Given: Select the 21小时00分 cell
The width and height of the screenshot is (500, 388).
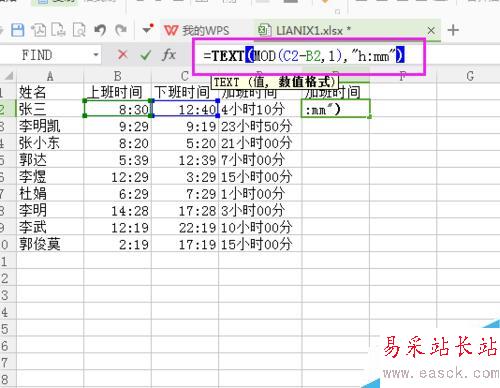Looking at the screenshot, I should pos(260,143).
